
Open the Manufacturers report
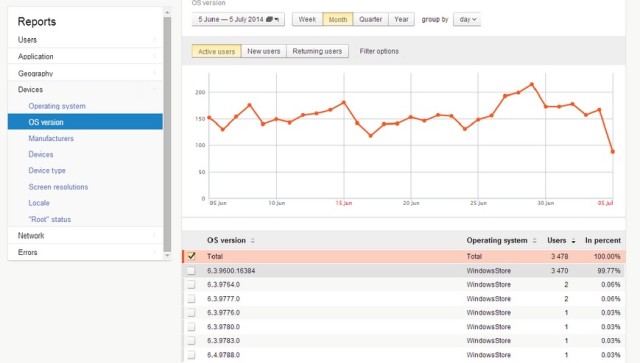click(51, 138)
